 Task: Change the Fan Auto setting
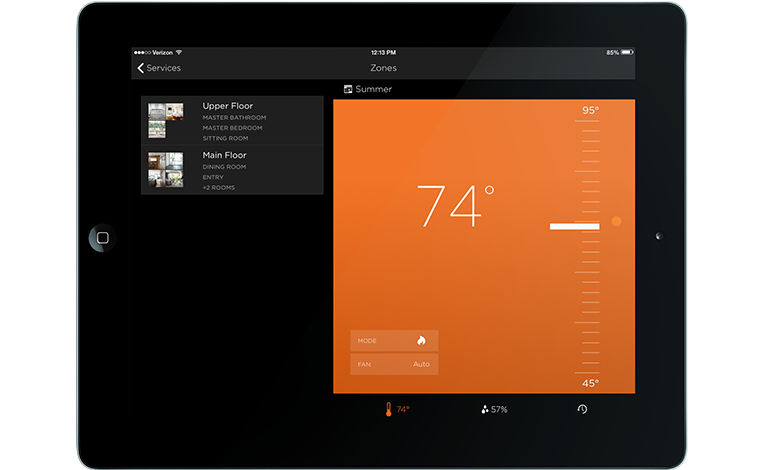pyautogui.click(x=394, y=364)
